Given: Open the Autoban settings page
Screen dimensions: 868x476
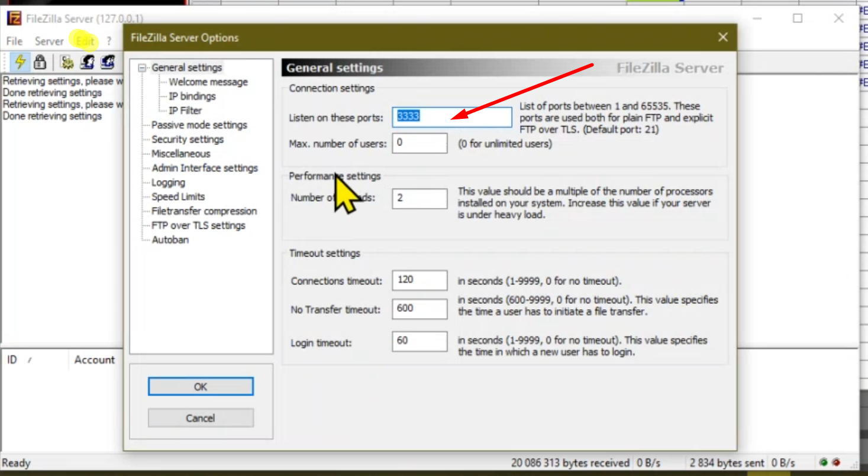Looking at the screenshot, I should pyautogui.click(x=170, y=239).
